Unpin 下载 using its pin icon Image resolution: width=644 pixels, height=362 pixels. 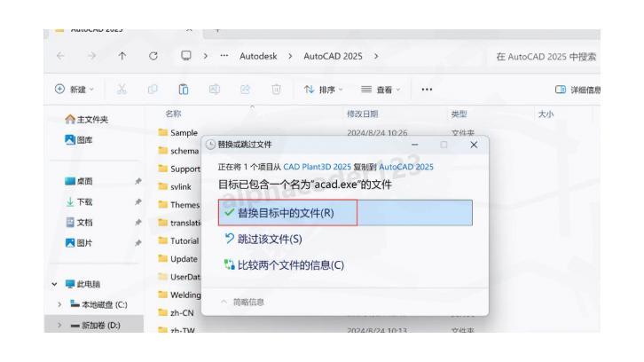click(138, 201)
